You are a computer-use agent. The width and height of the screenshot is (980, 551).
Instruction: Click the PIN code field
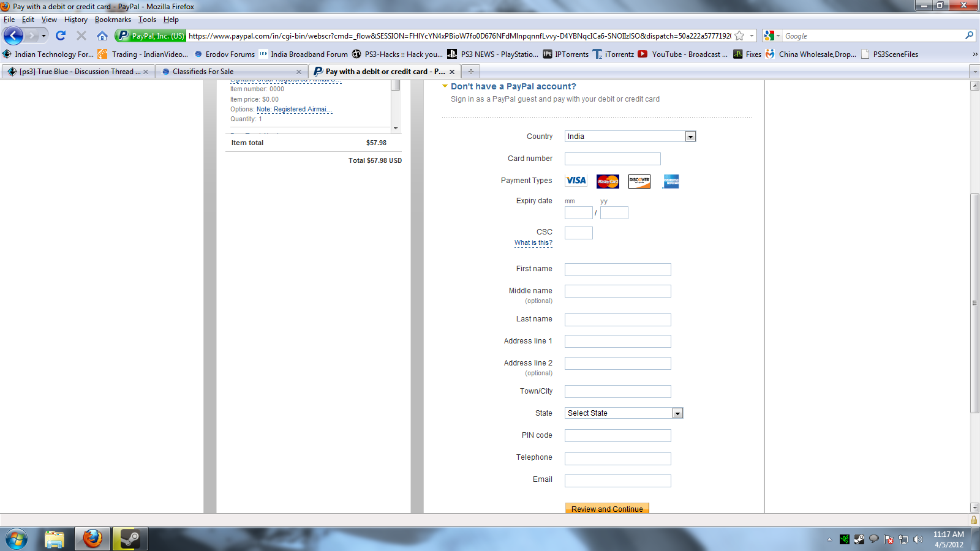pos(618,436)
